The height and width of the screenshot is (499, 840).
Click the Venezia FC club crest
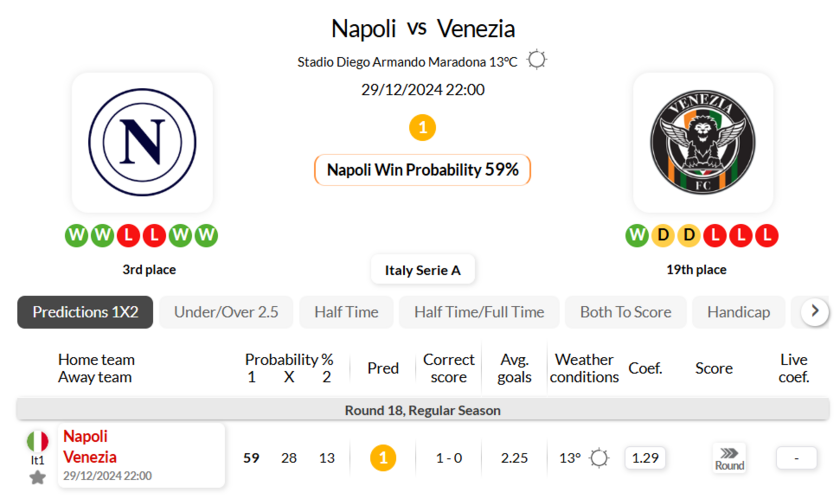[702, 142]
